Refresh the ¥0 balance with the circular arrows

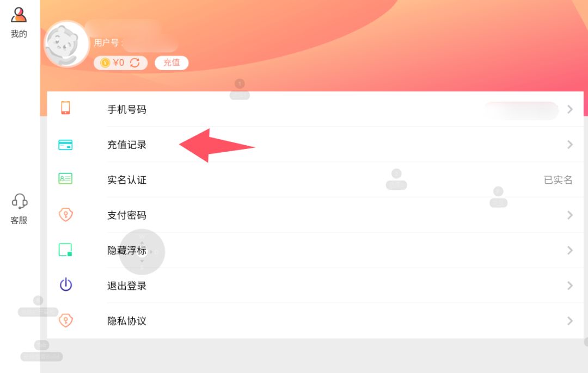134,63
